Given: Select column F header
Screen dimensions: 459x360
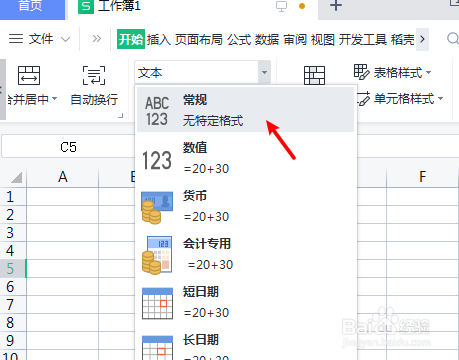Looking at the screenshot, I should [x=422, y=177].
